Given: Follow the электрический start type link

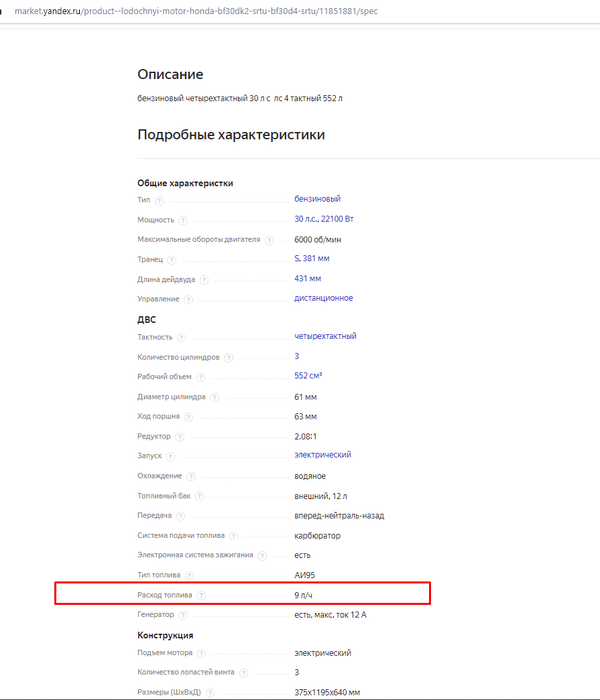Looking at the screenshot, I should click(x=322, y=455).
